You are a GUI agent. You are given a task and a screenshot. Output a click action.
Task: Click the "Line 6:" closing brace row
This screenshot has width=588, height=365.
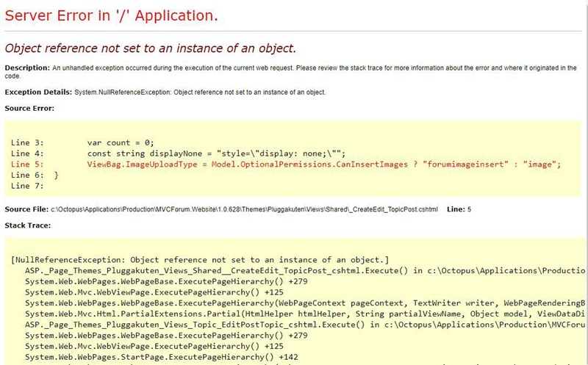pyautogui.click(x=35, y=176)
